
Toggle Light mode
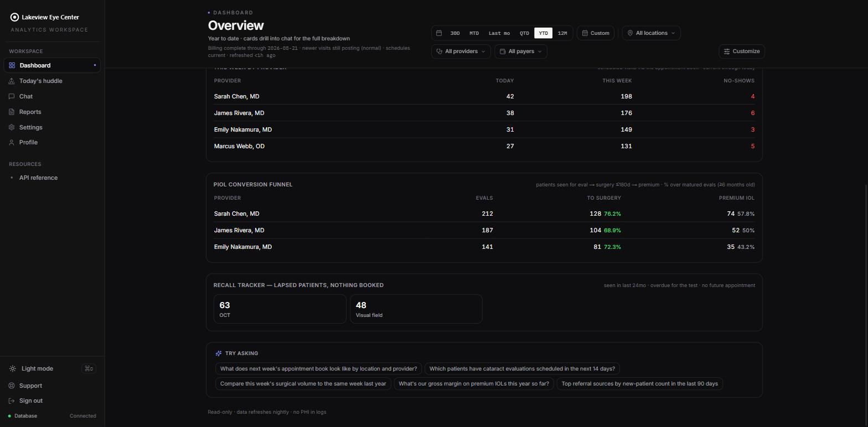[x=53, y=368]
